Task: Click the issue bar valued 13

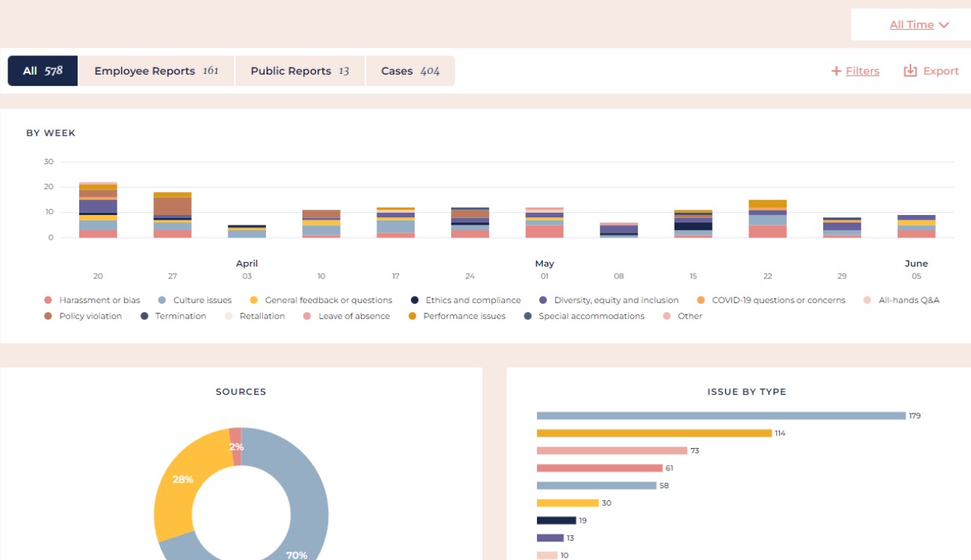Action: click(x=550, y=538)
